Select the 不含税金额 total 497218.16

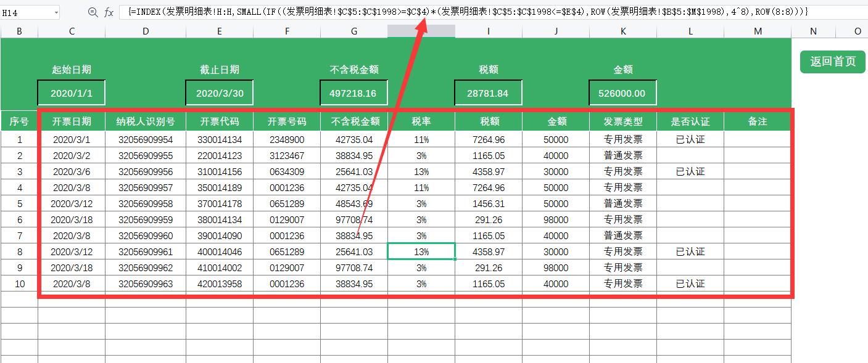point(353,92)
